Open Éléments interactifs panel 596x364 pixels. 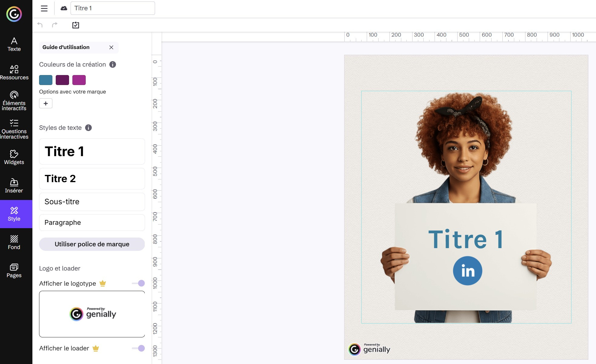[14, 100]
